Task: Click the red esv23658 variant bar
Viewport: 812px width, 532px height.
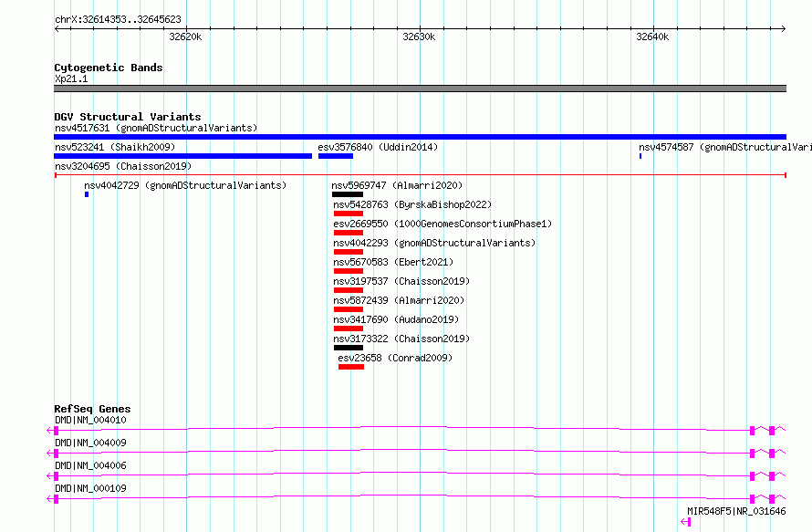Action: pyautogui.click(x=351, y=367)
